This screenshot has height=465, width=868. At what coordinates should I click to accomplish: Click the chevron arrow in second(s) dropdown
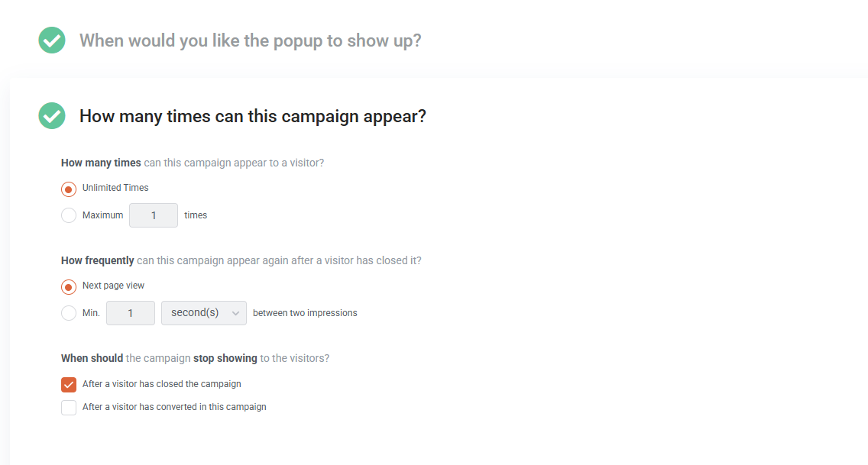coord(236,314)
